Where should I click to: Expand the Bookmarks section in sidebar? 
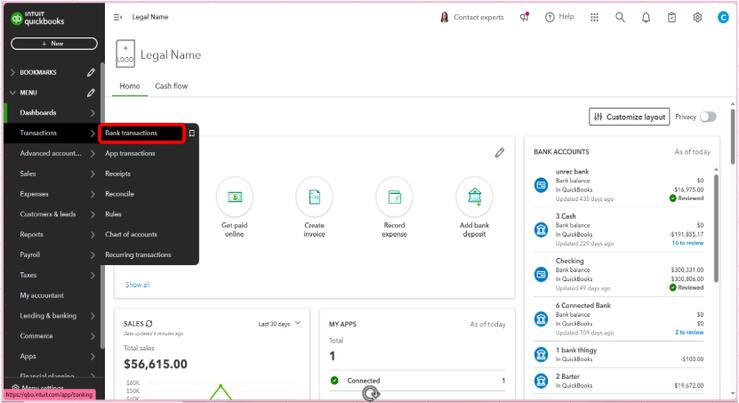[13, 73]
